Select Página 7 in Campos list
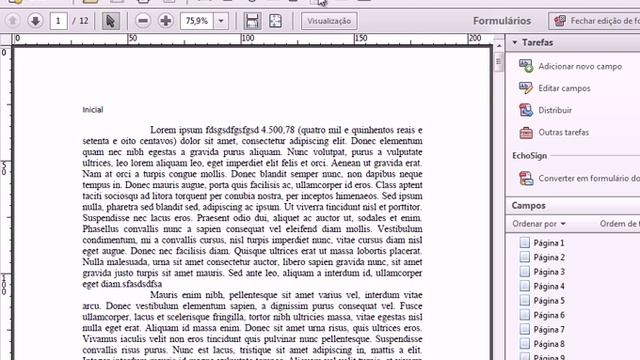Viewport: 640px width, 360px height. [549, 329]
